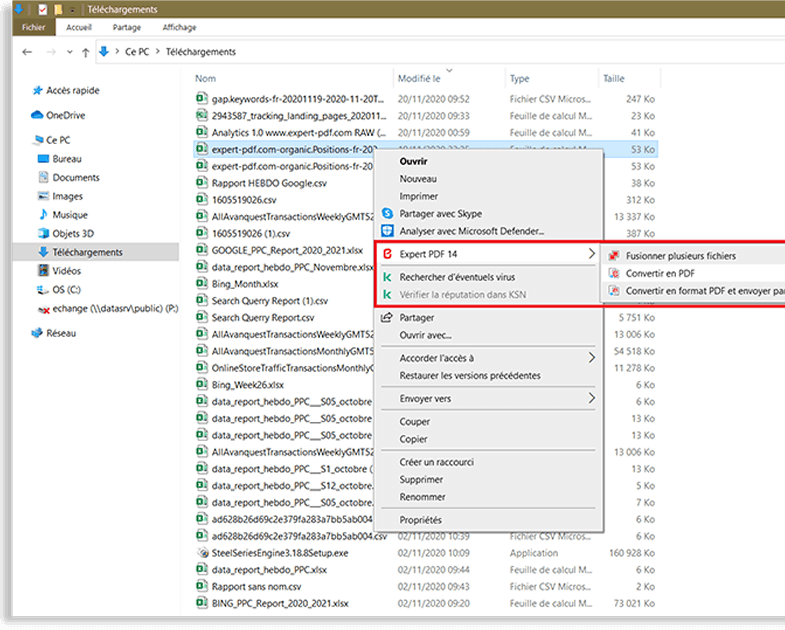Click the disconnected echange network drive icon
Screen dimensions: 785x630
[x=44, y=309]
